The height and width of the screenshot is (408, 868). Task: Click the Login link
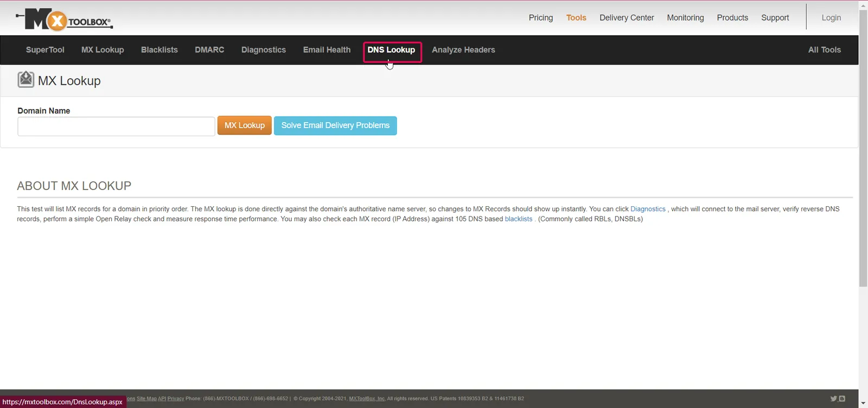tap(831, 18)
